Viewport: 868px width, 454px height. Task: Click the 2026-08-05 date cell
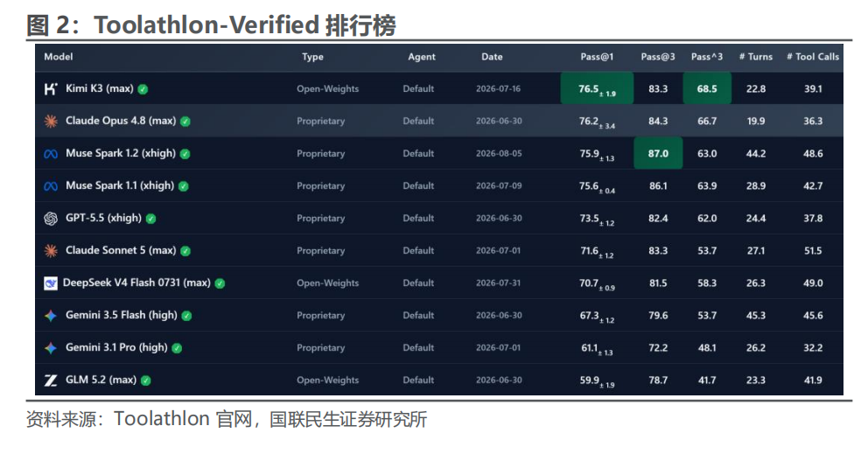pyautogui.click(x=499, y=153)
